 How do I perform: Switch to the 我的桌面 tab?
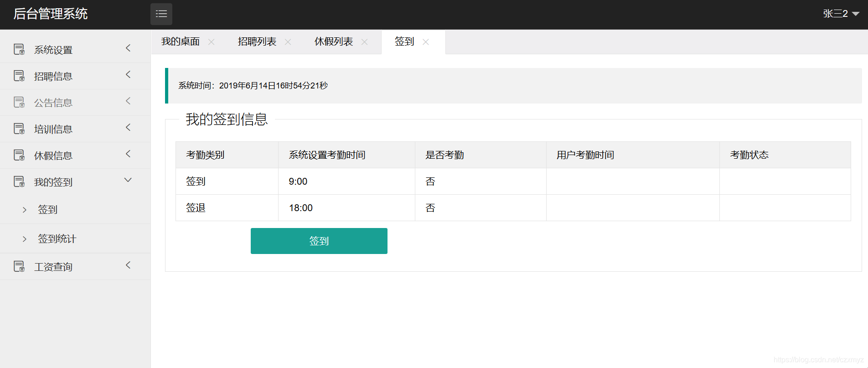(181, 42)
